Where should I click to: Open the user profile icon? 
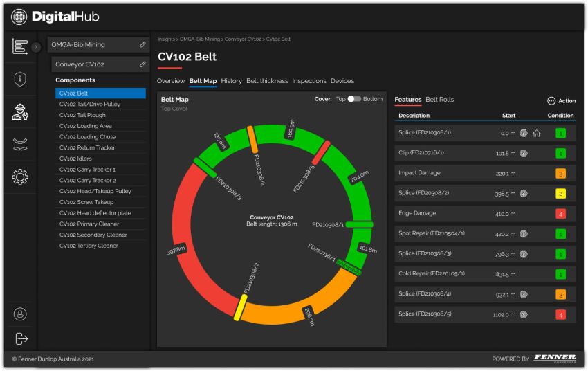(20, 314)
